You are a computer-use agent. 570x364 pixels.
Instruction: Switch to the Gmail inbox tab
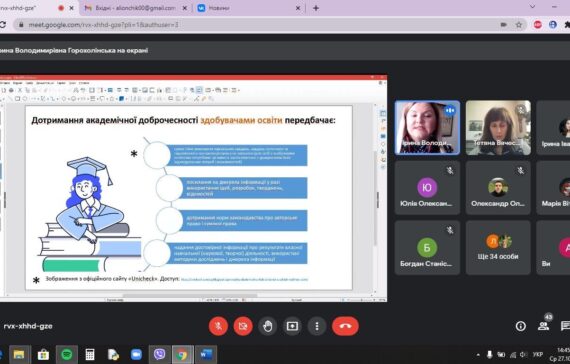(135, 8)
